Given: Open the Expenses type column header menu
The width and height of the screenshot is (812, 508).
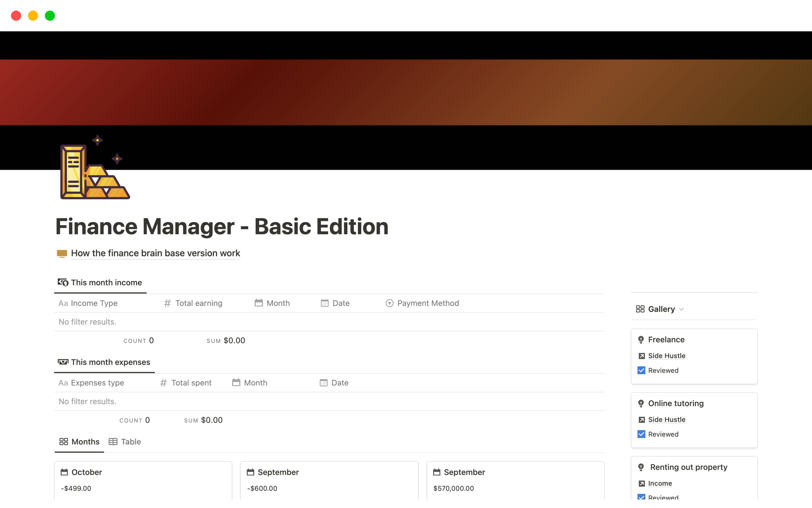Looking at the screenshot, I should tap(97, 383).
